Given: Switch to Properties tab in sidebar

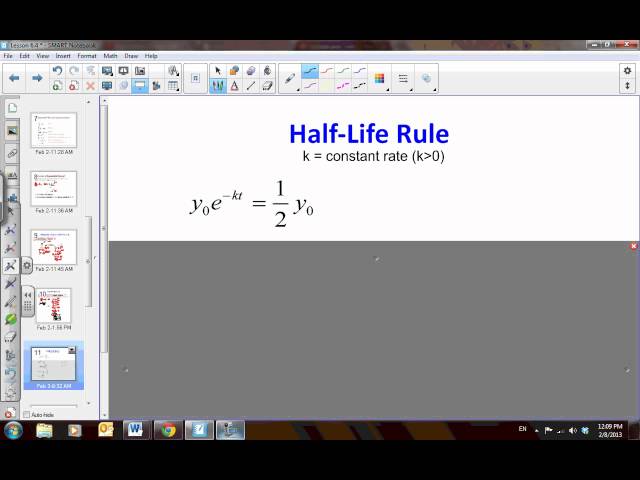Looking at the screenshot, I should pyautogui.click(x=12, y=176).
